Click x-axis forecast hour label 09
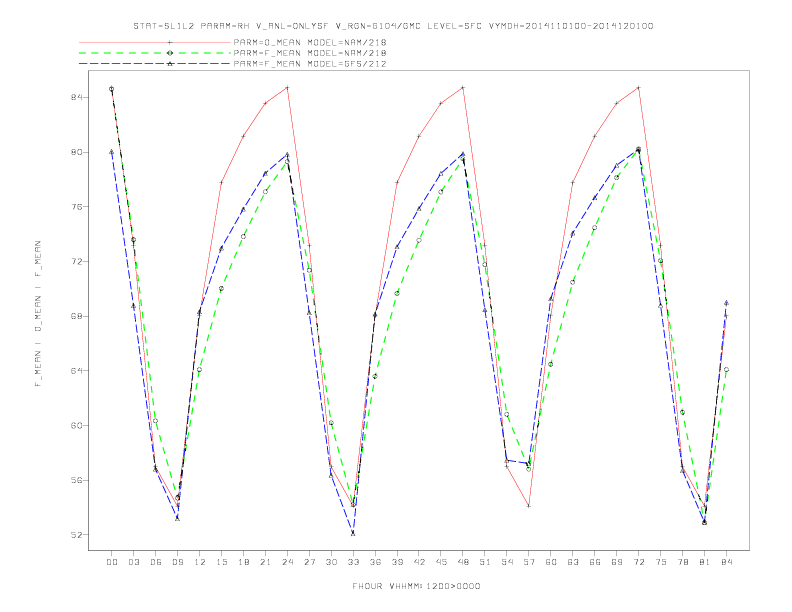792x612 pixels. click(x=177, y=562)
